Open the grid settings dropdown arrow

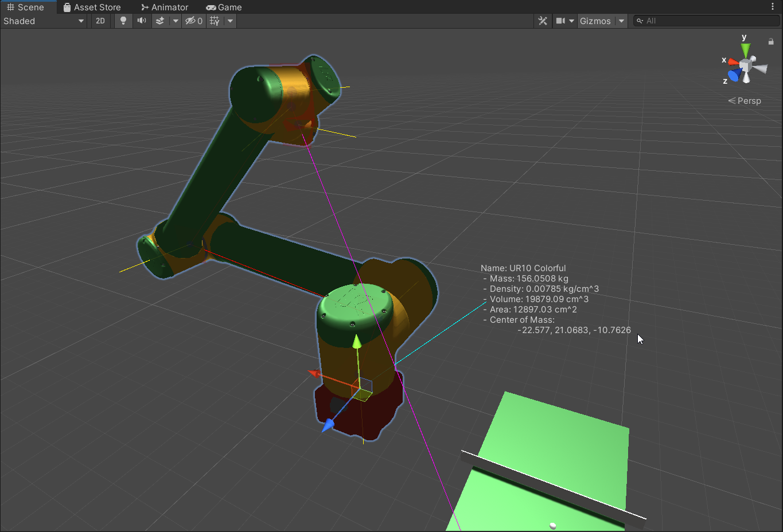[x=230, y=21]
